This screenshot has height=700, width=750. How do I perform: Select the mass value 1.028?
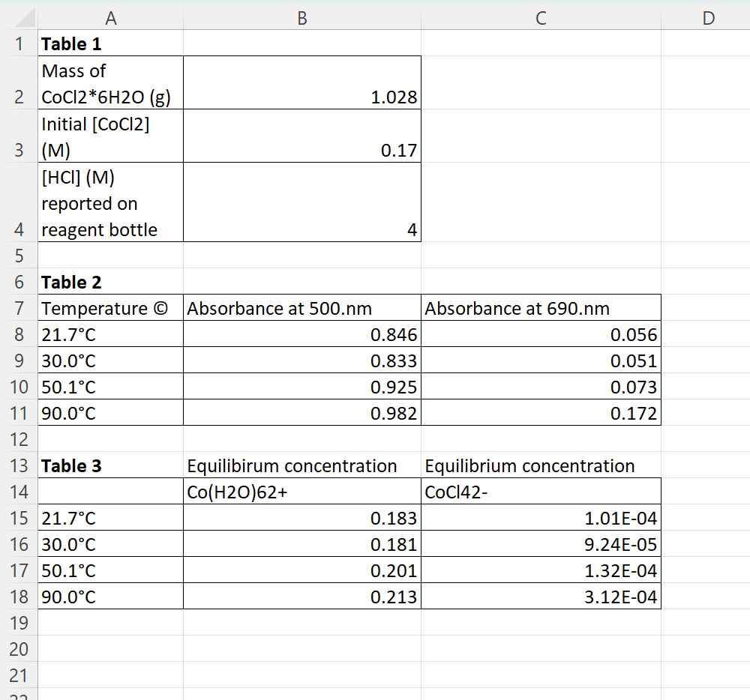coord(302,82)
